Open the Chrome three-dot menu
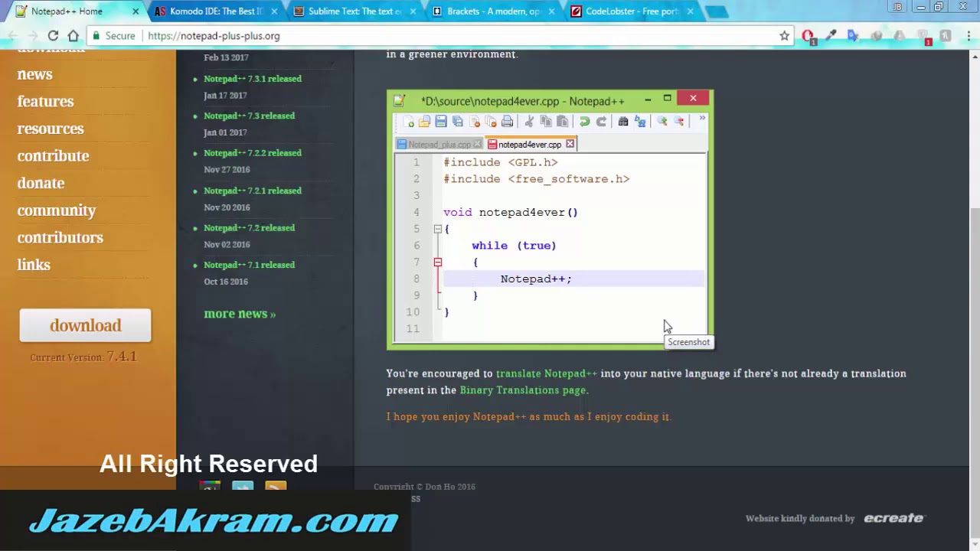980x551 pixels. click(968, 36)
